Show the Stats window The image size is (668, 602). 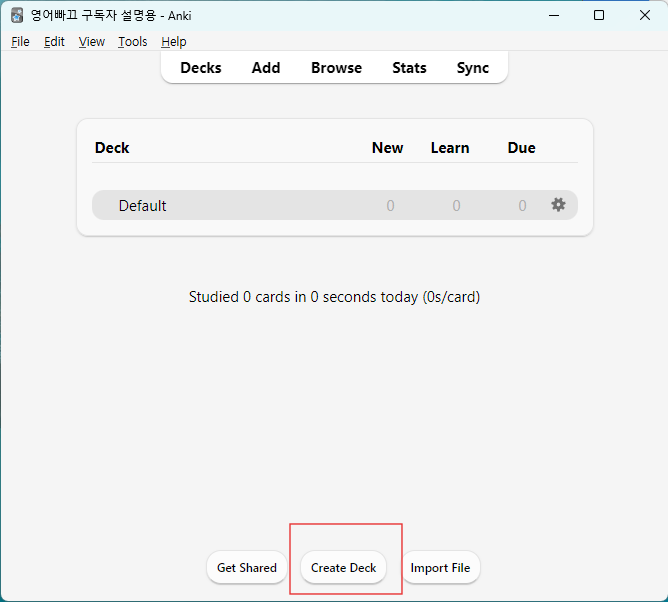pos(409,68)
